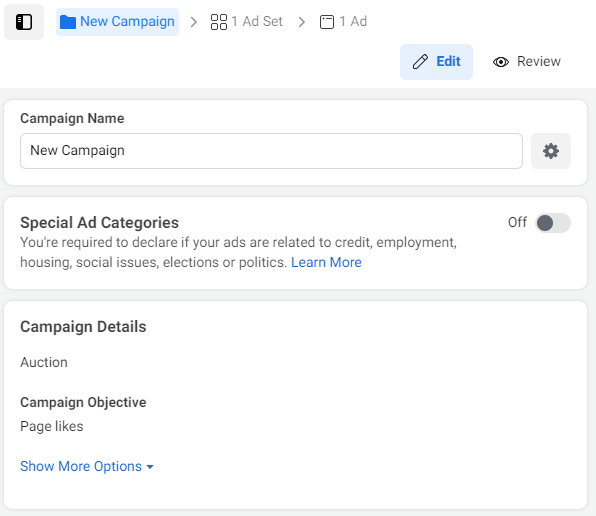Click the eye icon beside Review
Viewport: 596px width, 516px height.
(501, 62)
